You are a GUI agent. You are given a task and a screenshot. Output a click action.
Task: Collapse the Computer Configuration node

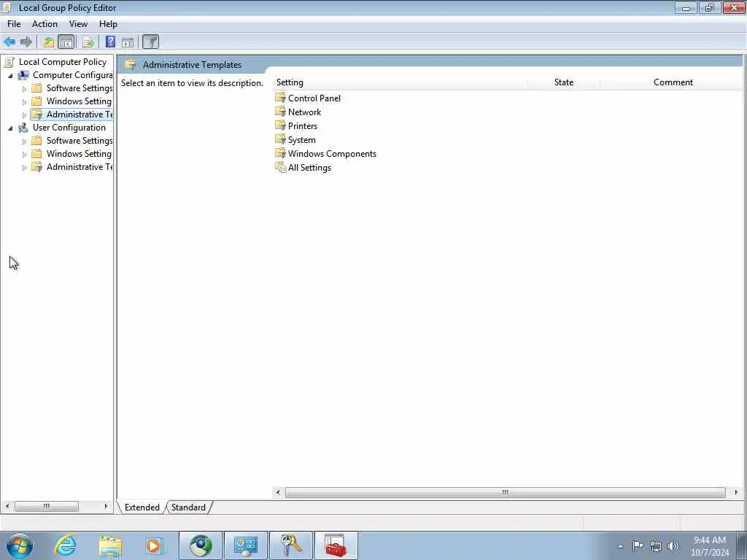10,76
